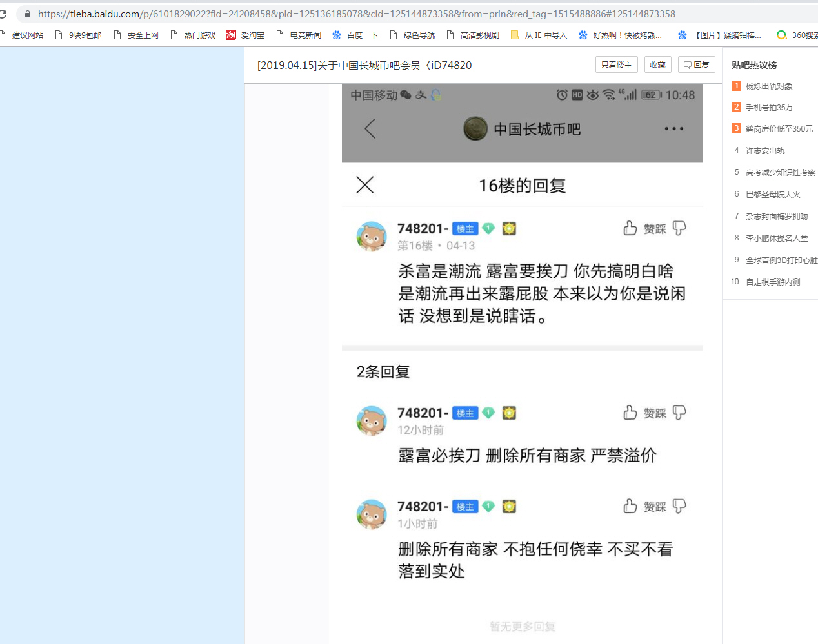Open the 百度一下 bookmark
The height and width of the screenshot is (644, 818).
(355, 35)
